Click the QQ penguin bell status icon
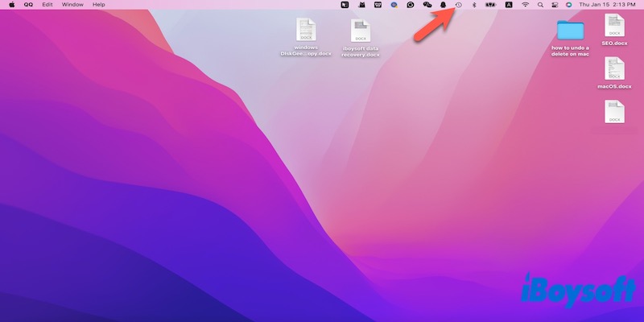Viewport: 644px width, 322px height. point(443,5)
